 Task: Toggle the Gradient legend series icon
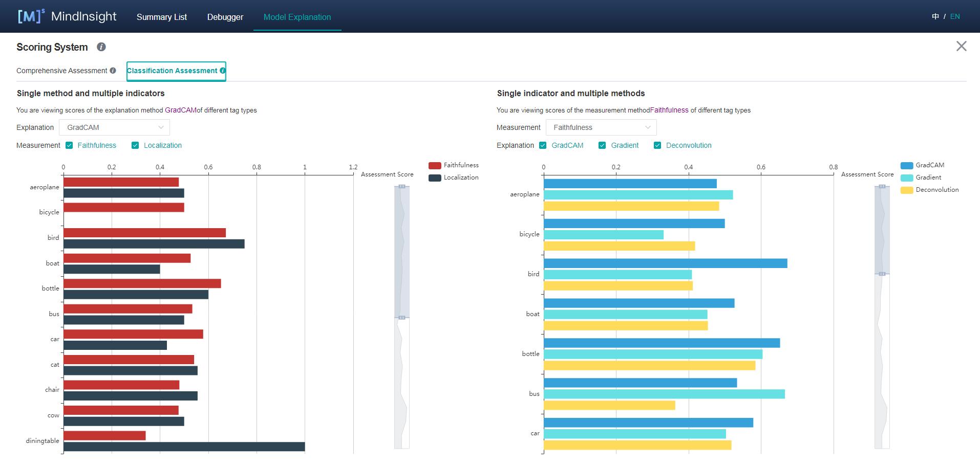[x=907, y=177]
